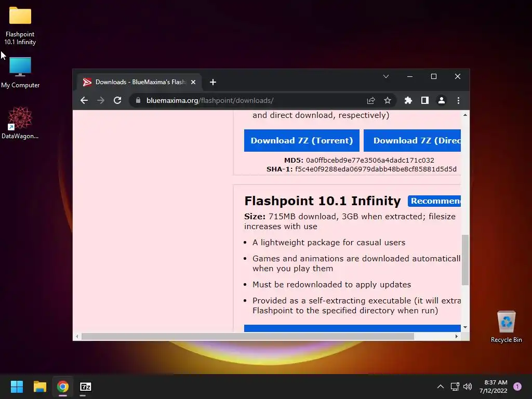532x399 pixels.
Task: Click the Chrome taskbar icon
Action: pos(63,387)
